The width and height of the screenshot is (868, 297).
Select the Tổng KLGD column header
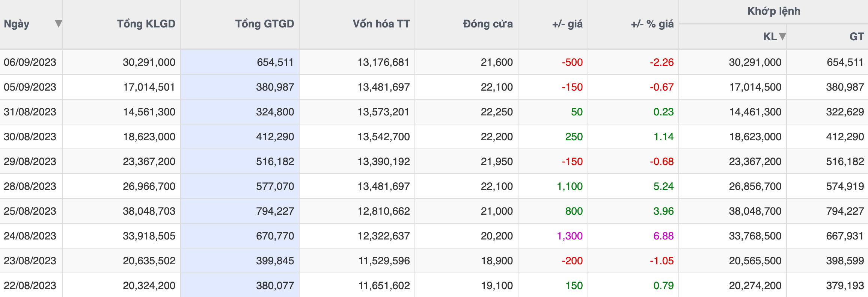pyautogui.click(x=146, y=24)
